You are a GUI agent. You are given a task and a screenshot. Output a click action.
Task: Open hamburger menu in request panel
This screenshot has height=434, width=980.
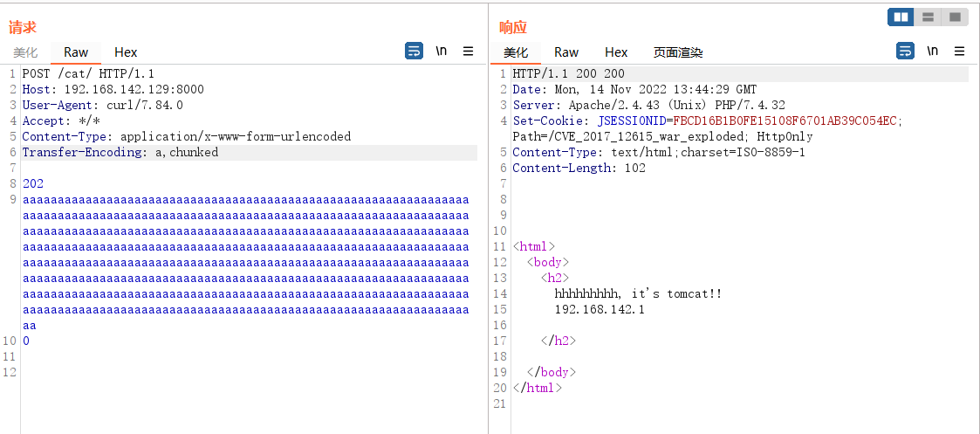(468, 52)
